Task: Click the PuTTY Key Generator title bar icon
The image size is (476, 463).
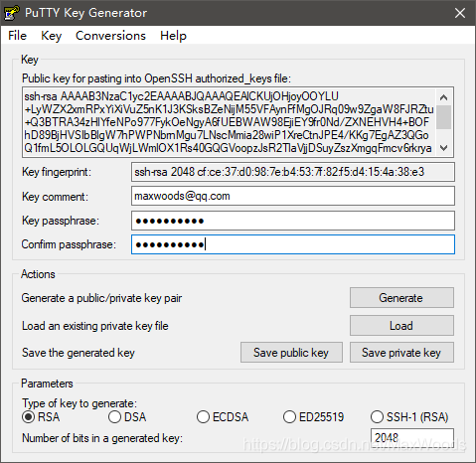Action: point(11,13)
